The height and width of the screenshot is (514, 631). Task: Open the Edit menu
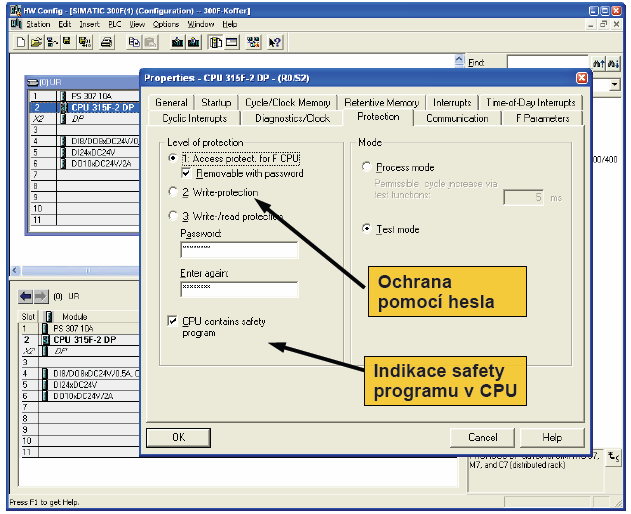[x=64, y=24]
